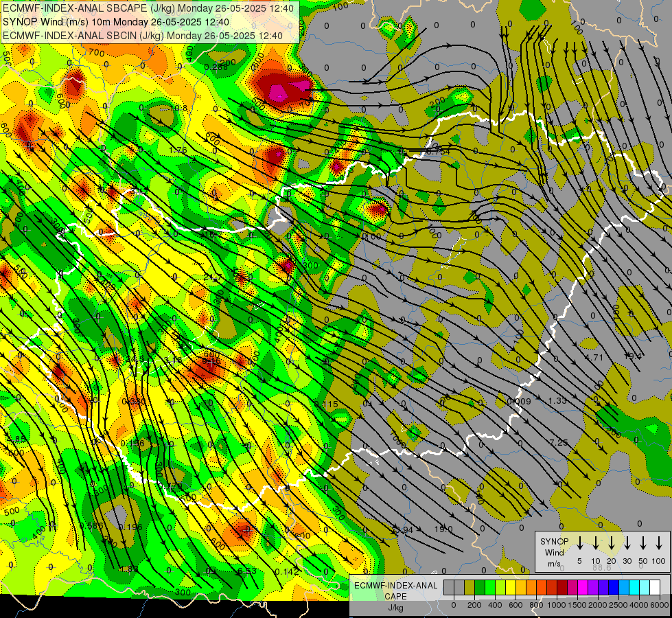This screenshot has width=672, height=618.
Task: Click the 4000 tick label in CAPE legend
Action: [x=639, y=605]
